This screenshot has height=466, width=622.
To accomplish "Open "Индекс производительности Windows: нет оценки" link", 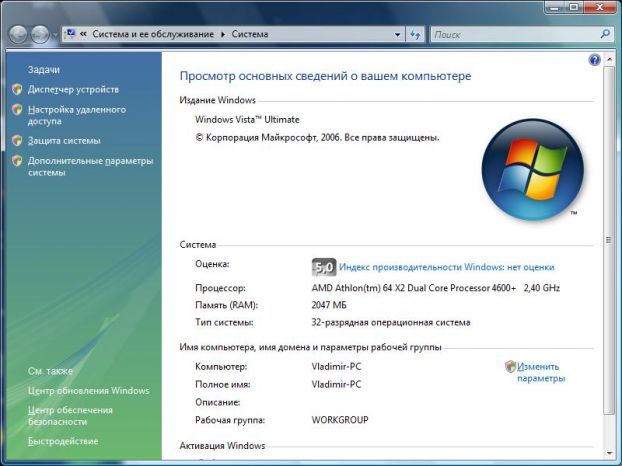I will pyautogui.click(x=447, y=267).
